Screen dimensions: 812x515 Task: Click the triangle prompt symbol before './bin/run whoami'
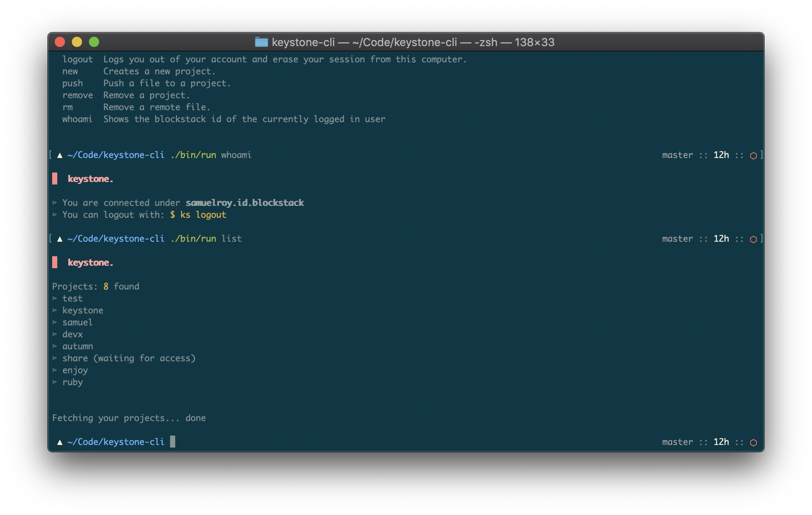(x=60, y=155)
